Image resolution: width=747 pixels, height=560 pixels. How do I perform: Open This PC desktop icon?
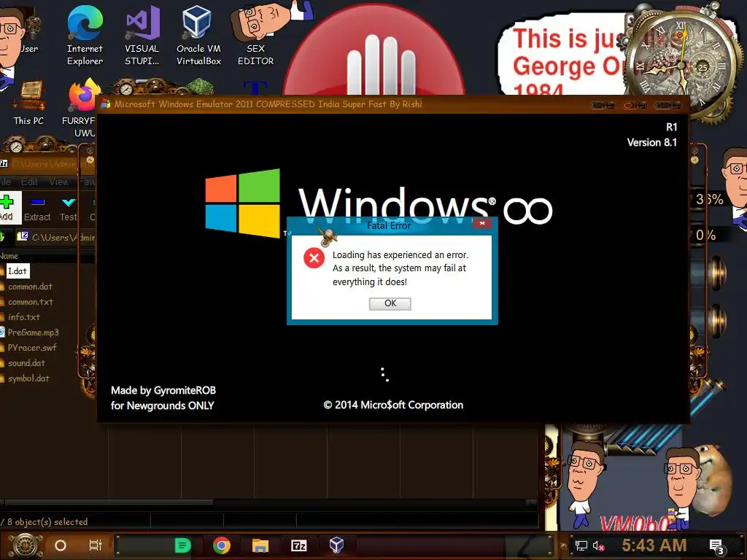28,104
